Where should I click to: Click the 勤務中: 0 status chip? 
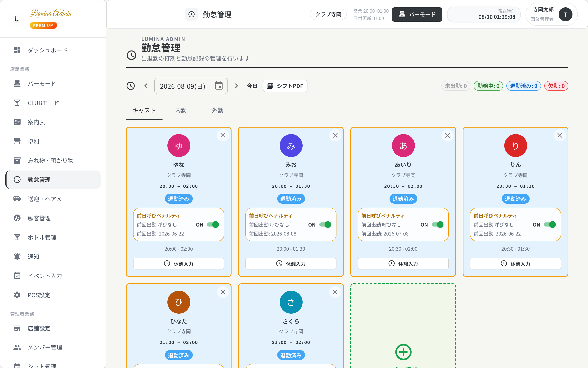coord(488,86)
